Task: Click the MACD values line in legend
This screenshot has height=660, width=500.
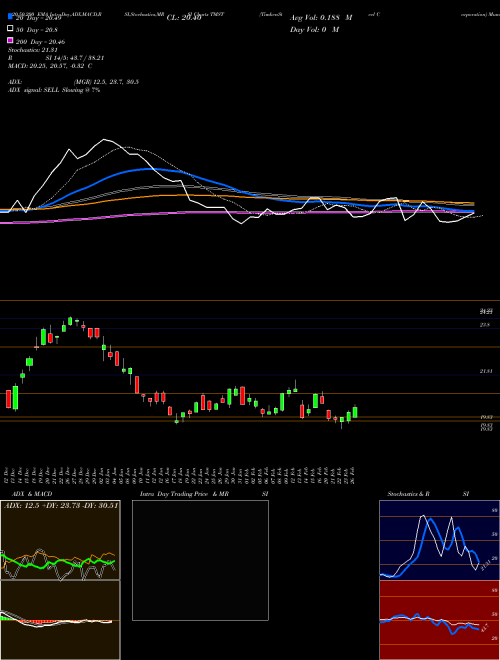Action: [x=50, y=66]
